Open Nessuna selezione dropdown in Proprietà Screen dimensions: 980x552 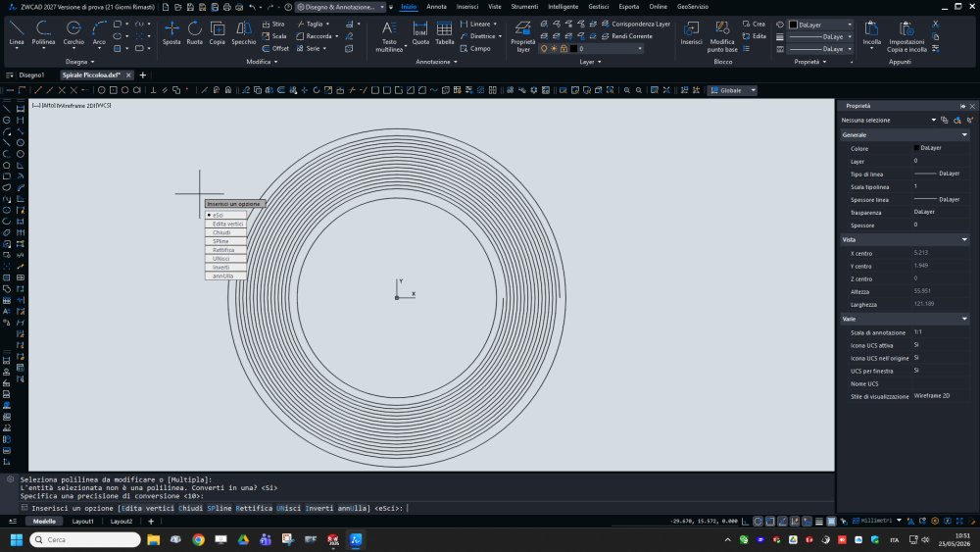point(888,120)
